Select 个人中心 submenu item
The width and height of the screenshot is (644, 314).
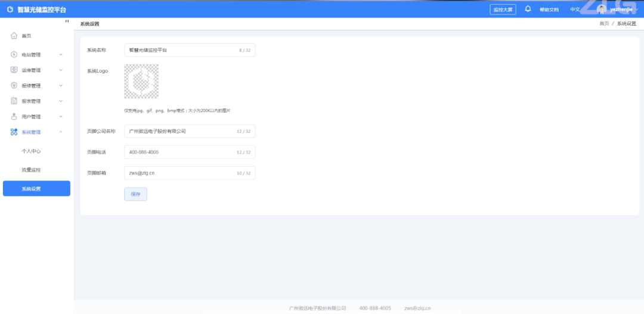click(x=31, y=151)
